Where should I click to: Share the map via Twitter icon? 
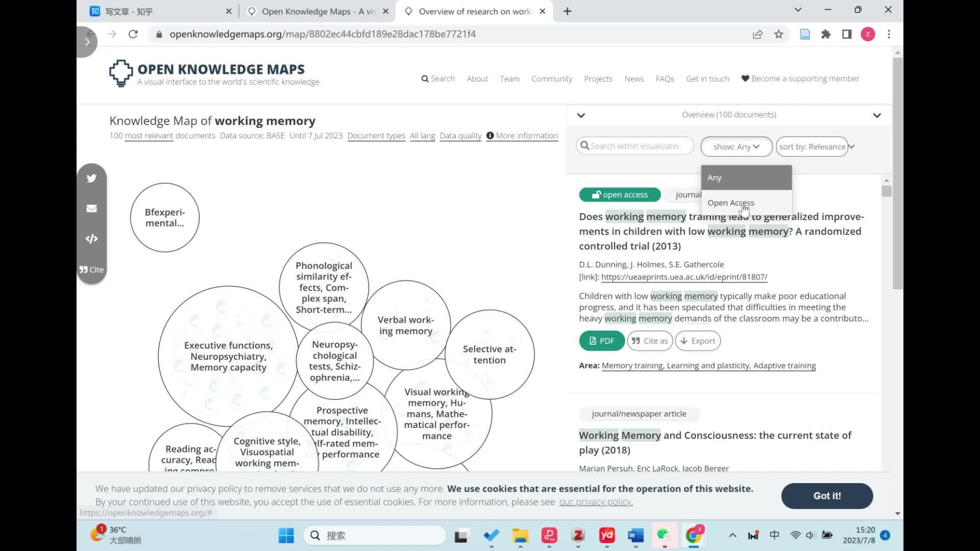coord(91,178)
